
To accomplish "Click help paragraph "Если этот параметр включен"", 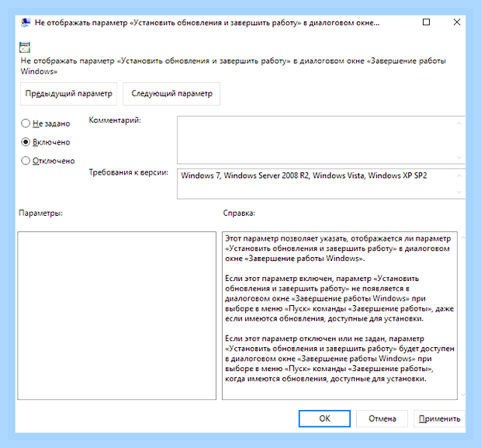I will (x=339, y=298).
